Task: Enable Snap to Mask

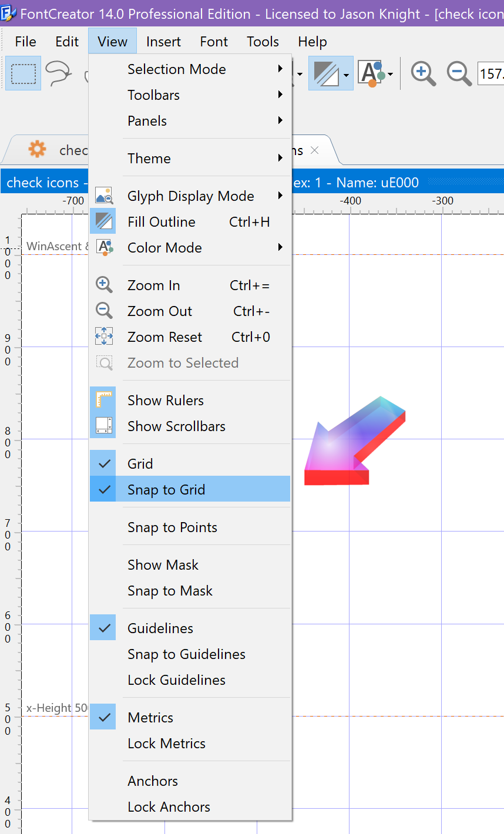Action: click(190, 591)
